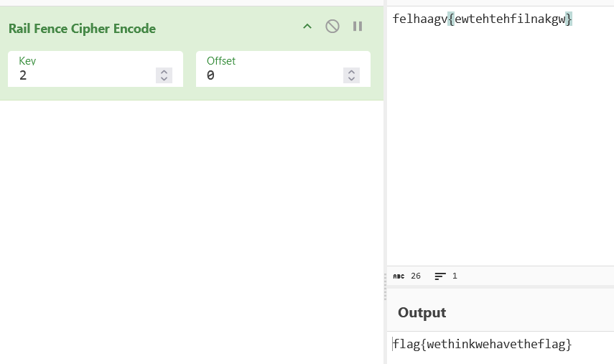Click the Output heading label
Viewport: 614px width, 364px height.
pyautogui.click(x=422, y=312)
